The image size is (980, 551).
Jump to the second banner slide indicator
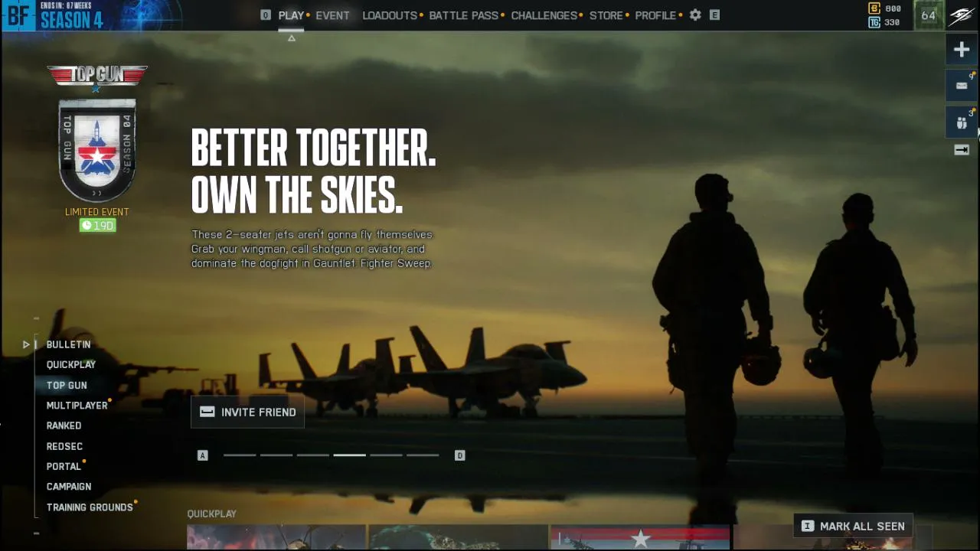coord(276,455)
